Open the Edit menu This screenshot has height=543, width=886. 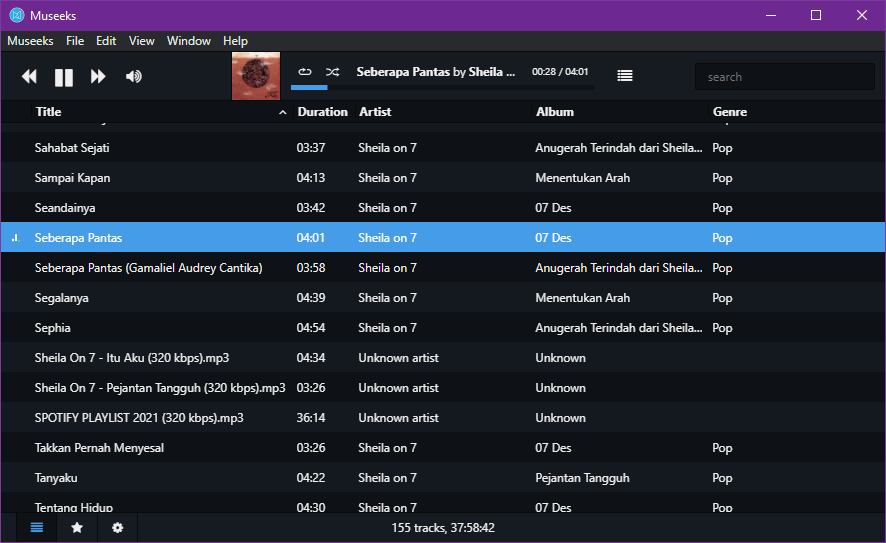coord(106,41)
